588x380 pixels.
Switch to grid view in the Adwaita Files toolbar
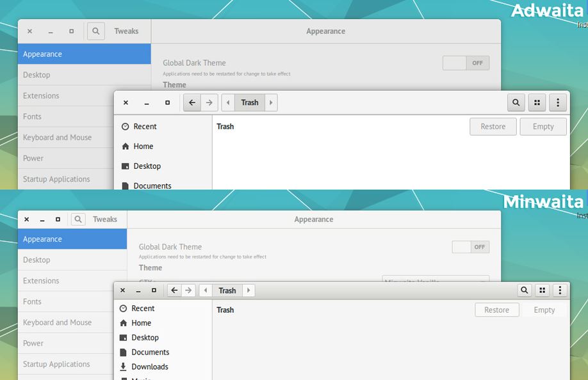[537, 102]
